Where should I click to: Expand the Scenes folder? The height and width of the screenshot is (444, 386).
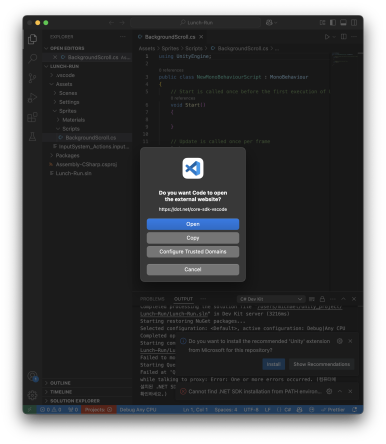(68, 93)
